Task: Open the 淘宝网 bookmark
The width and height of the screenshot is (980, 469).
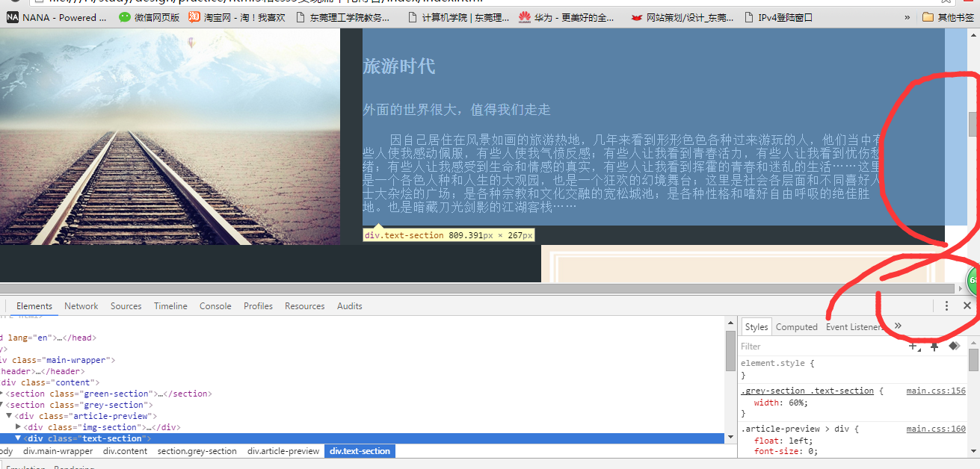Action: pyautogui.click(x=237, y=17)
